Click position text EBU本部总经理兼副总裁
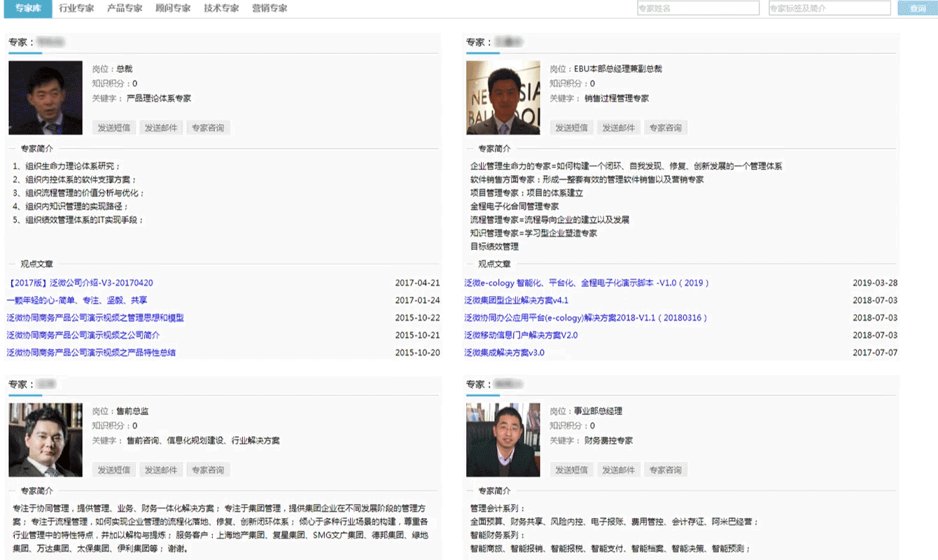 (617, 69)
